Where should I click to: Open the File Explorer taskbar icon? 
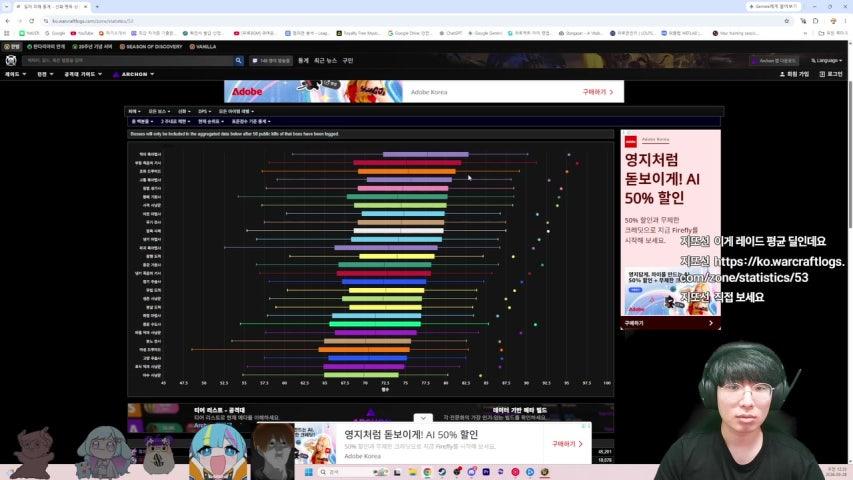(412, 472)
